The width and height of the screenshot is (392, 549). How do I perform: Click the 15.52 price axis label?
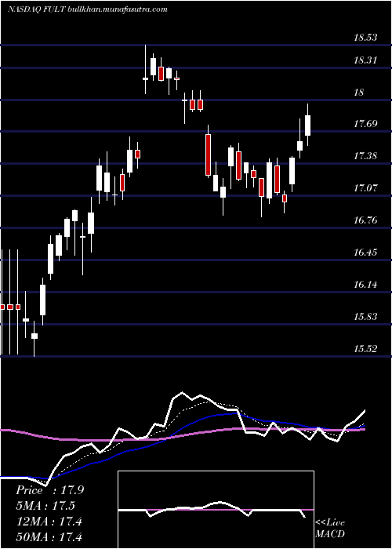[365, 349]
